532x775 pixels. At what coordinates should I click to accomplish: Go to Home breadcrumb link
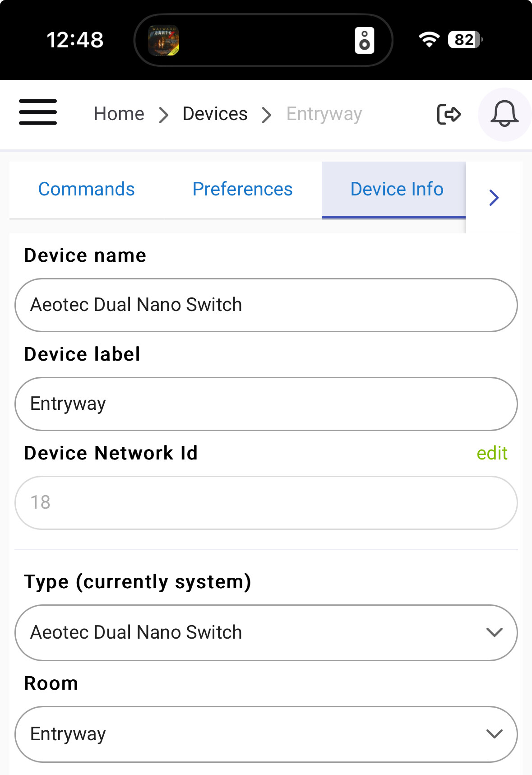(x=119, y=114)
